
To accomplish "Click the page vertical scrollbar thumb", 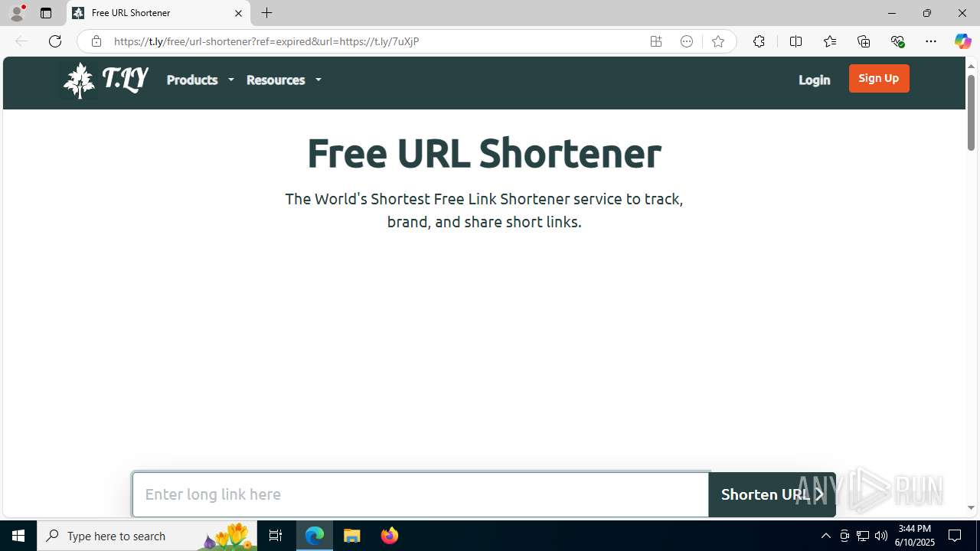I will (x=971, y=112).
